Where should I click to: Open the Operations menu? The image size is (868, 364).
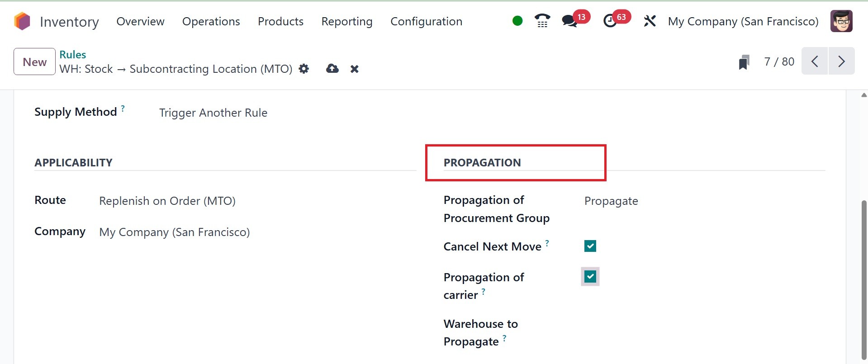(211, 21)
